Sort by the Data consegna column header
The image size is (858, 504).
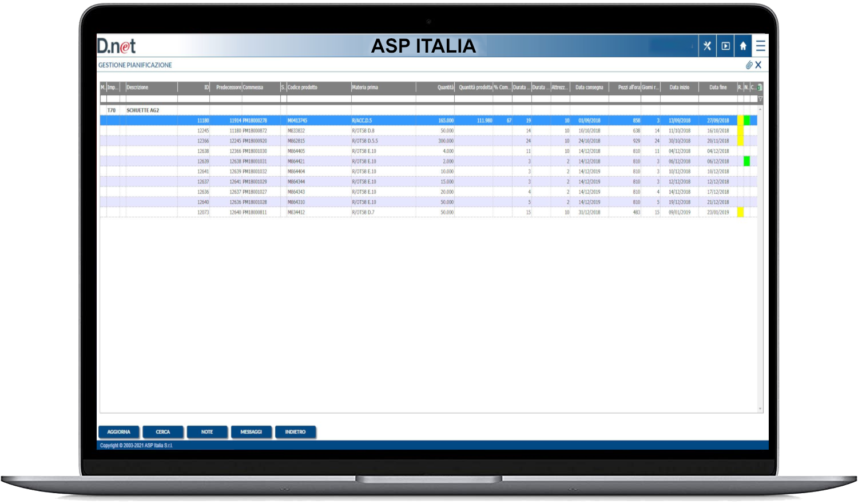[x=589, y=88]
